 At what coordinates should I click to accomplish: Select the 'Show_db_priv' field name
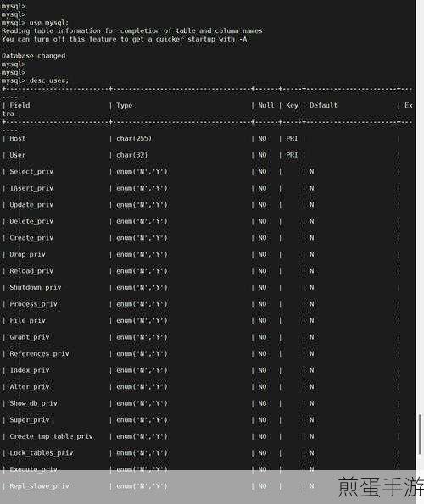coord(33,403)
